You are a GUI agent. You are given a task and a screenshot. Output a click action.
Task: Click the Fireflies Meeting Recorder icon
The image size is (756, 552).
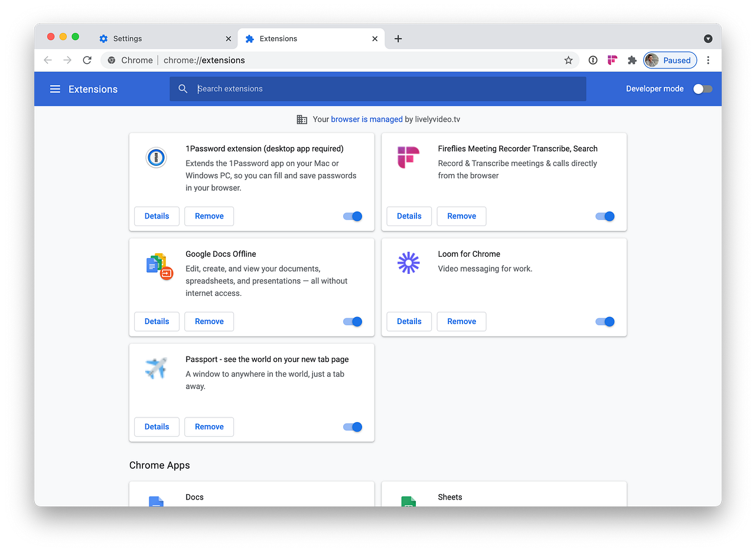click(409, 158)
